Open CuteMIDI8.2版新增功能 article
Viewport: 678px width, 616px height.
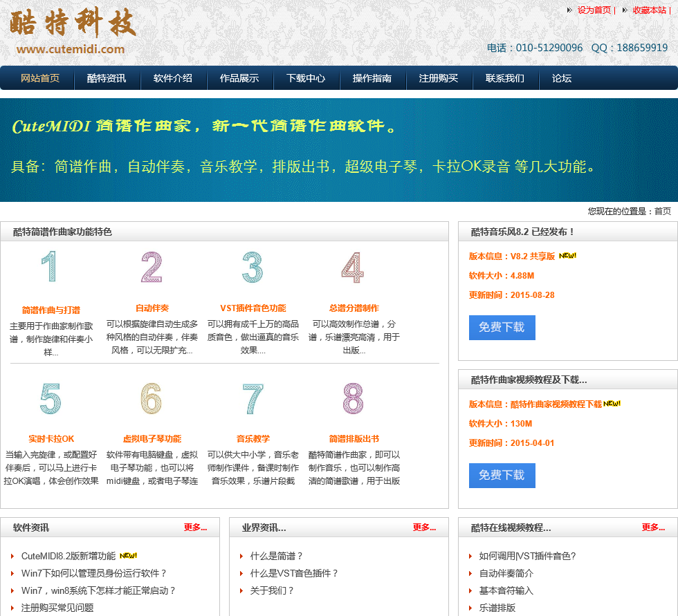tap(68, 556)
